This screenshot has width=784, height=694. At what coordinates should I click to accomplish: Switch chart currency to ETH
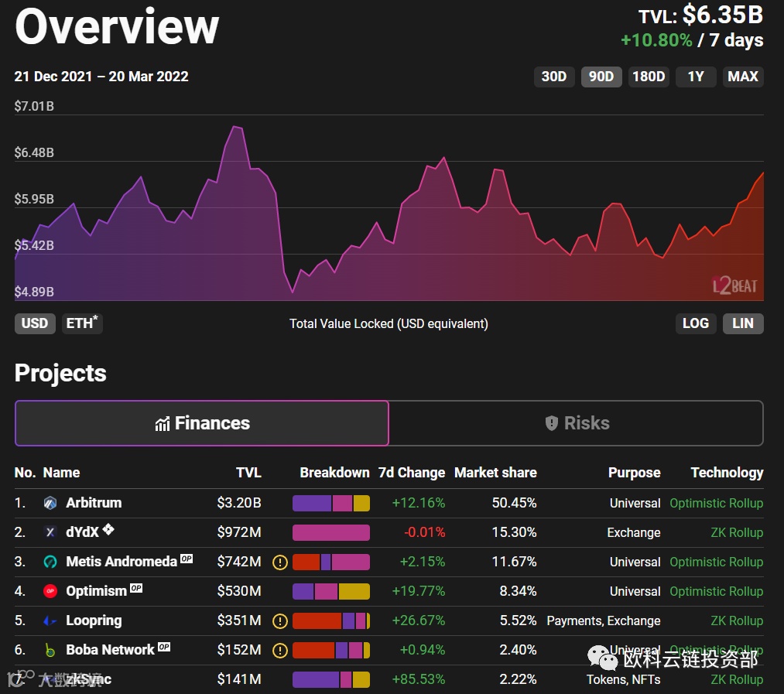point(82,323)
